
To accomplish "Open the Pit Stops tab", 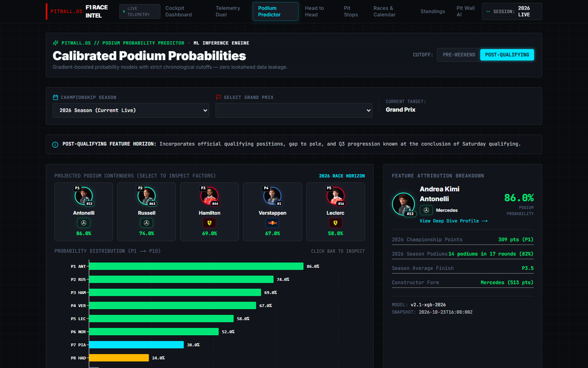I will [351, 11].
